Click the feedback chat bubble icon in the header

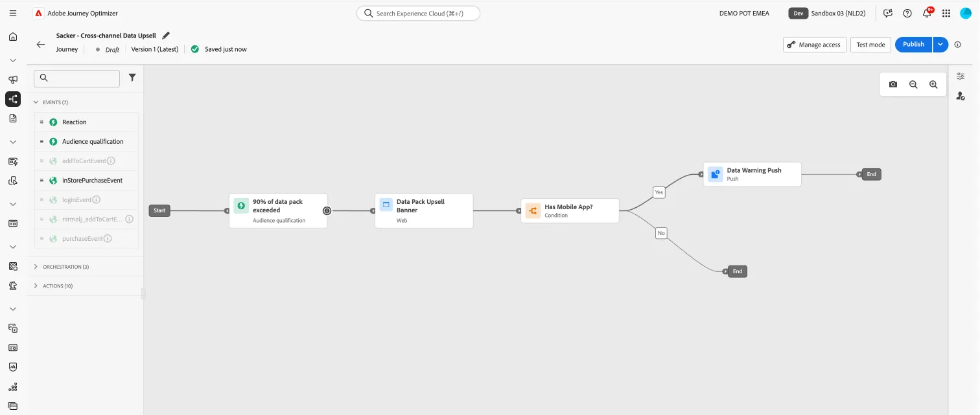coord(888,13)
